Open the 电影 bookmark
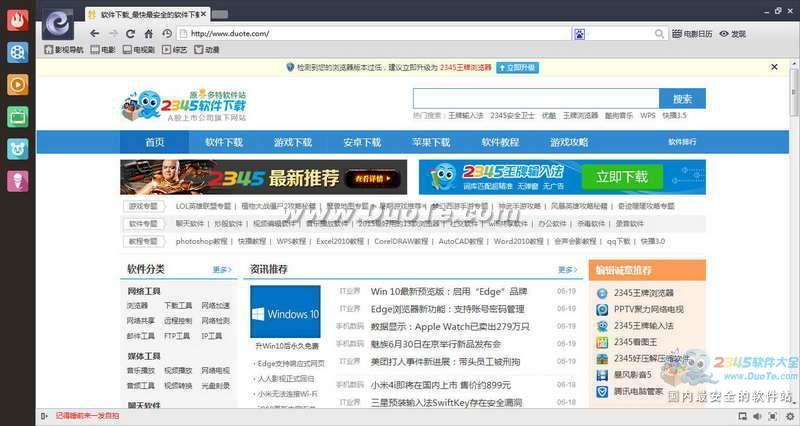Screen dimensions: 800x426 [x=103, y=49]
